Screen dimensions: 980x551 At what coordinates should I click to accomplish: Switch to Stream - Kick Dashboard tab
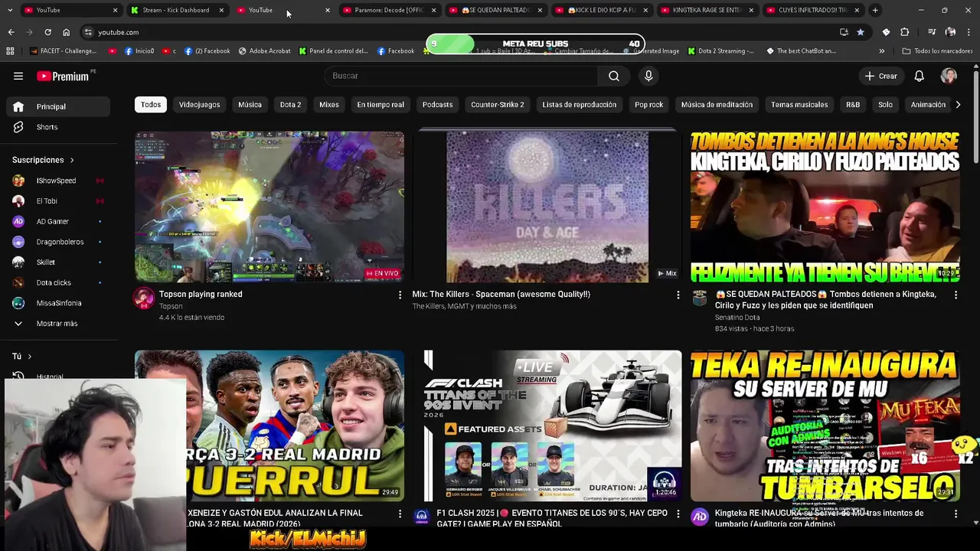tap(176, 10)
